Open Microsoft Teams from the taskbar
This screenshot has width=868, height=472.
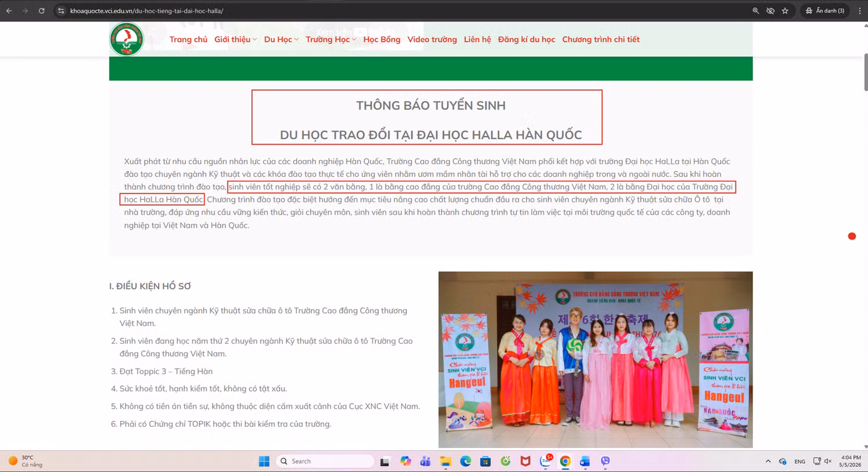425,461
